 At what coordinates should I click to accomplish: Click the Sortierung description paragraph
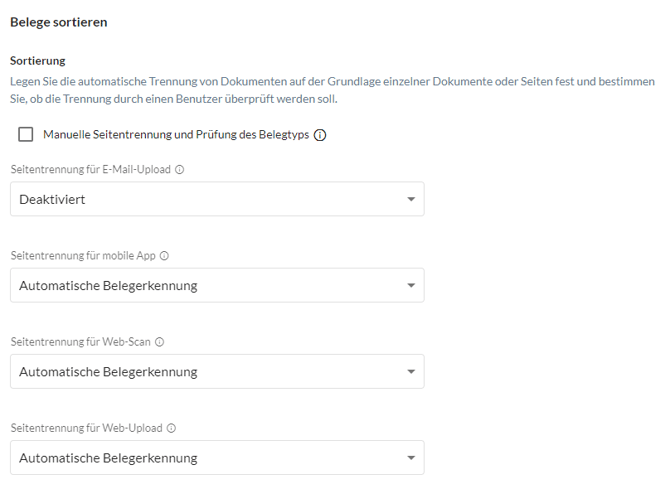point(332,90)
